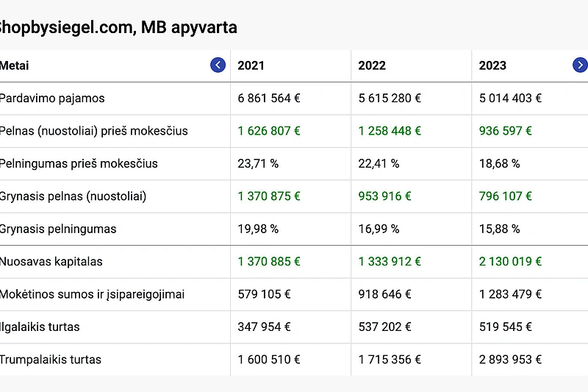
Task: Click the 537 202 € value
Action: (384, 327)
